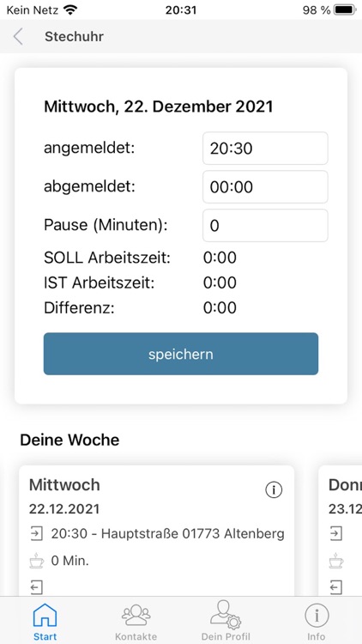Tap check-in icon on Donnerstag card

(x=336, y=534)
